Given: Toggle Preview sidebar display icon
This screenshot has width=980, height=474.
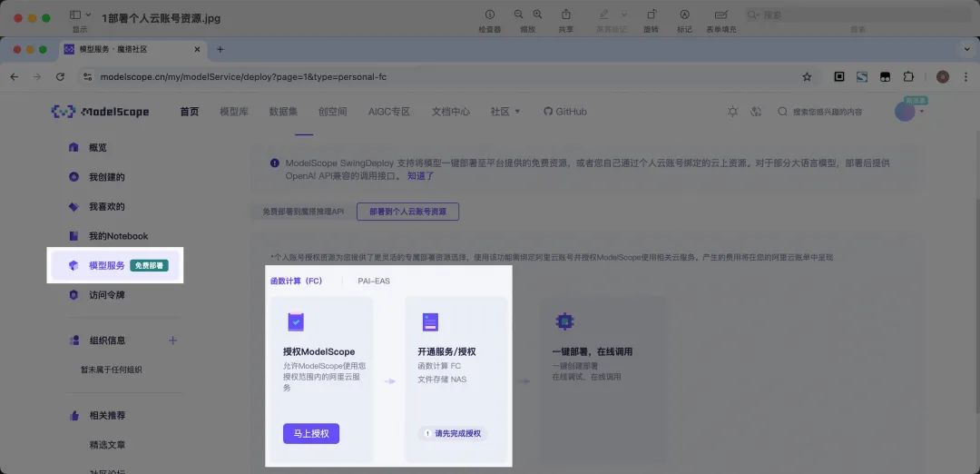Looking at the screenshot, I should coord(75,15).
